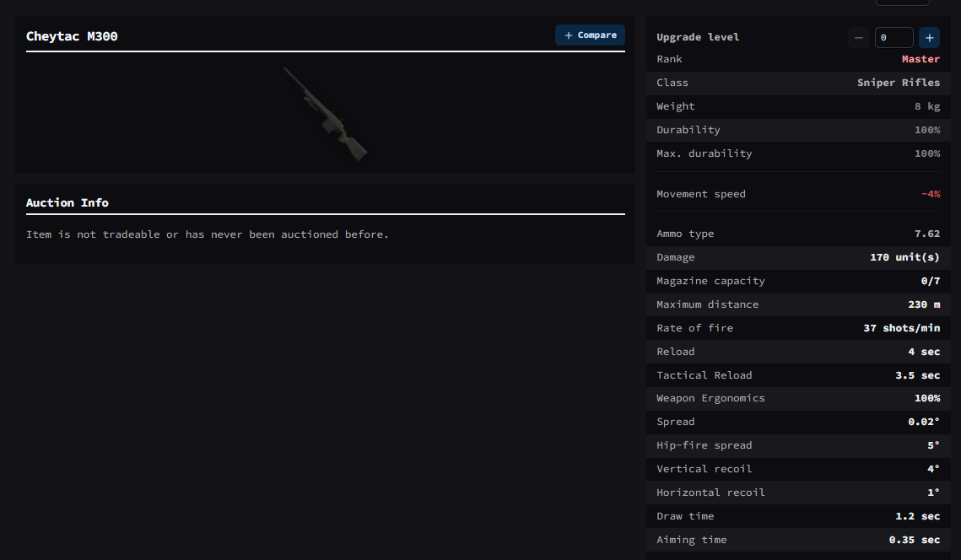Select the 4 sec reload value
Screen dimensions: 961x560
coord(924,352)
